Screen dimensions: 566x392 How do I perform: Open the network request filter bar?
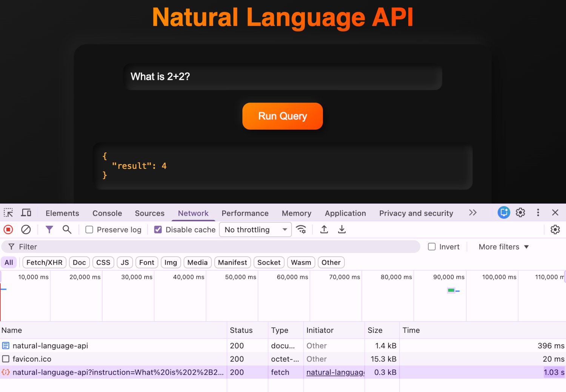[49, 230]
